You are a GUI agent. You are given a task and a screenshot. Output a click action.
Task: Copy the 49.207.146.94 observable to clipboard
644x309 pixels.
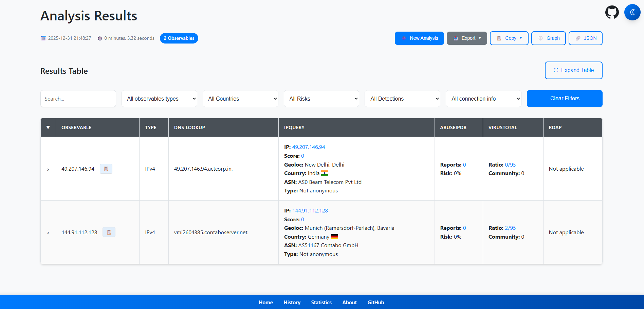pyautogui.click(x=106, y=169)
